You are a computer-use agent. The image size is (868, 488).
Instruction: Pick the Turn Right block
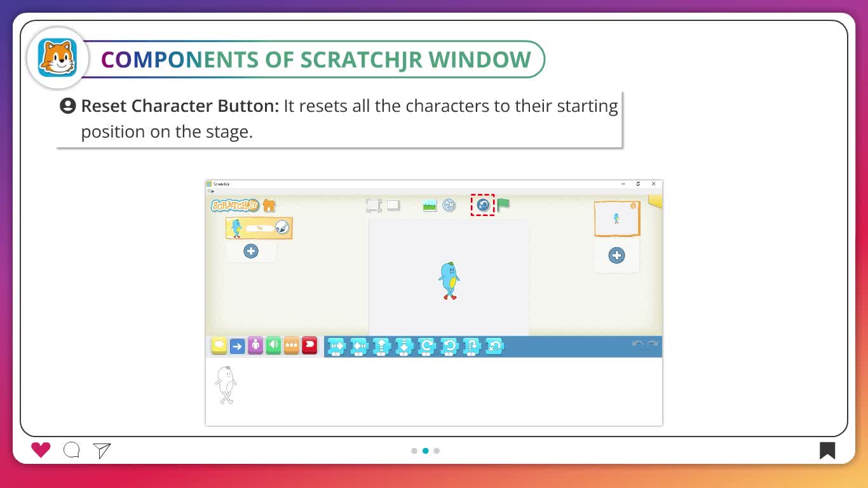[427, 346]
